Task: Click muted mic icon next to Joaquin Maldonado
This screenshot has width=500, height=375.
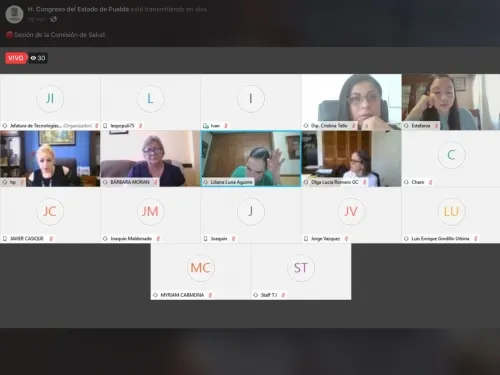Action: coord(158,239)
